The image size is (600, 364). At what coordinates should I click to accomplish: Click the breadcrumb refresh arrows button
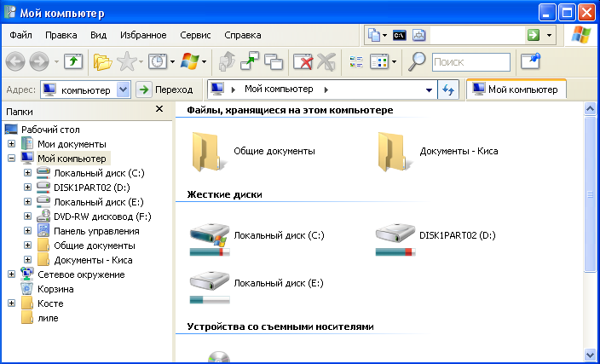(x=448, y=90)
